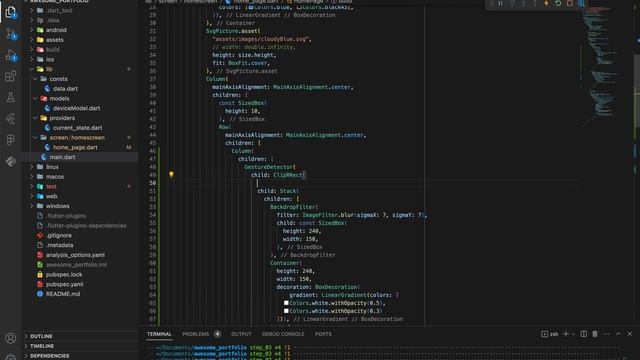Create a new terminal with plus icon
The height and width of the screenshot is (360, 640).
coord(566,334)
